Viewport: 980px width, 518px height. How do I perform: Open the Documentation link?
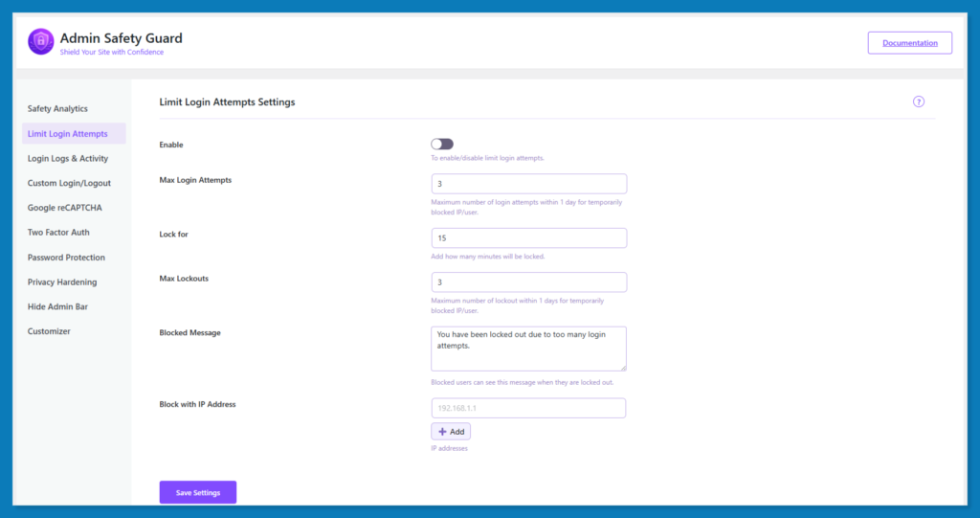coord(910,43)
